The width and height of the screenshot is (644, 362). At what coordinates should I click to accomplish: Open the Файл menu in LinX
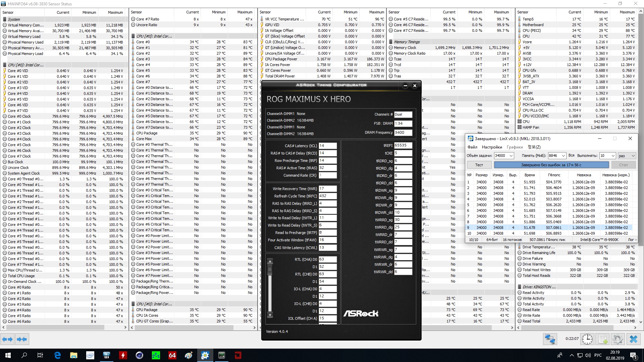pyautogui.click(x=472, y=147)
